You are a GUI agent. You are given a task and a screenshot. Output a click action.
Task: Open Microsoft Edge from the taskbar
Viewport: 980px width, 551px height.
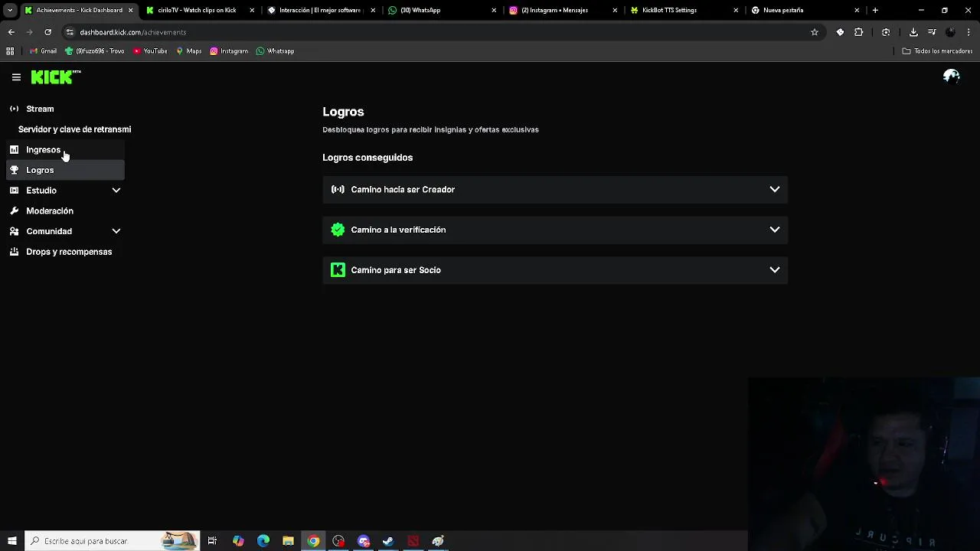point(263,541)
